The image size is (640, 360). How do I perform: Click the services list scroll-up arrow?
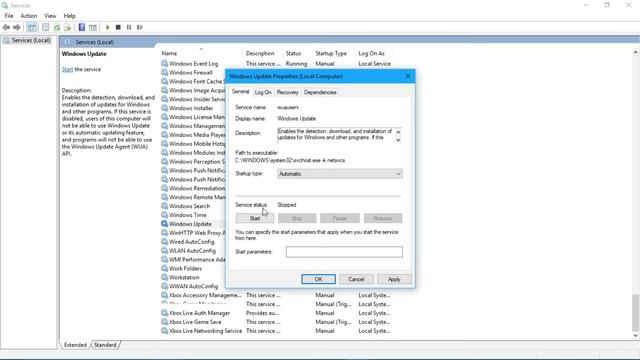tap(635, 52)
